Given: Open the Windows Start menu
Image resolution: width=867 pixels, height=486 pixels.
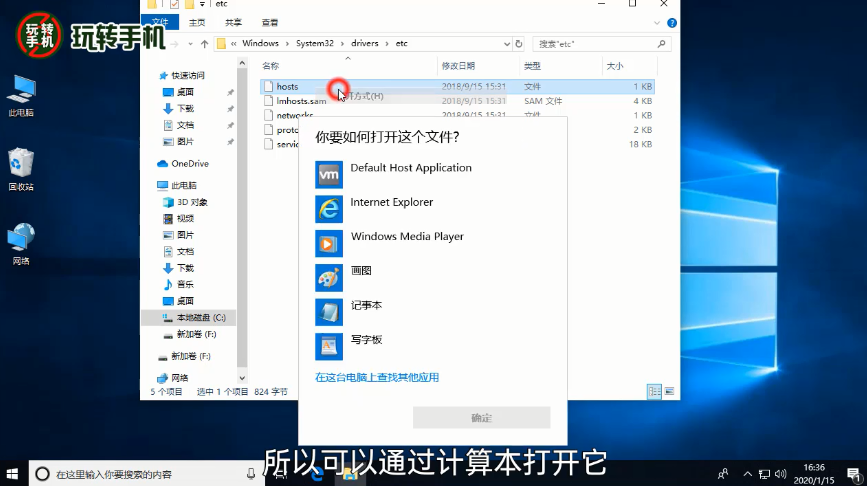Looking at the screenshot, I should tap(12, 474).
